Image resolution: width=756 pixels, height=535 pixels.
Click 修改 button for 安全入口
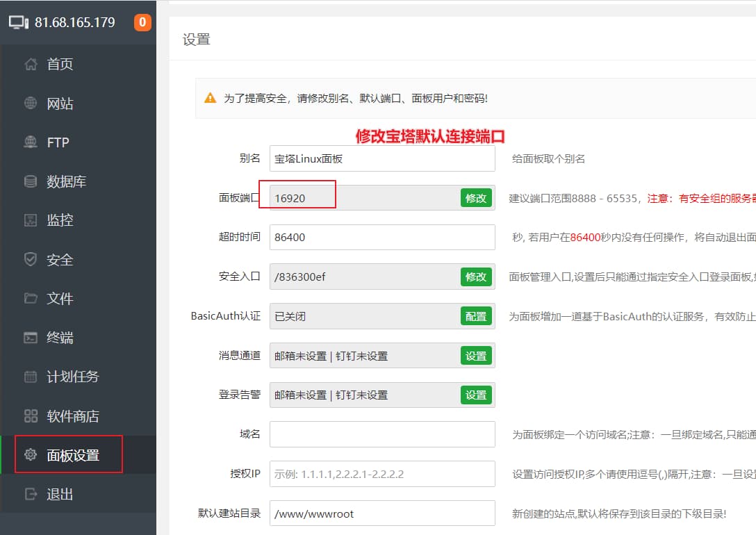coord(476,277)
